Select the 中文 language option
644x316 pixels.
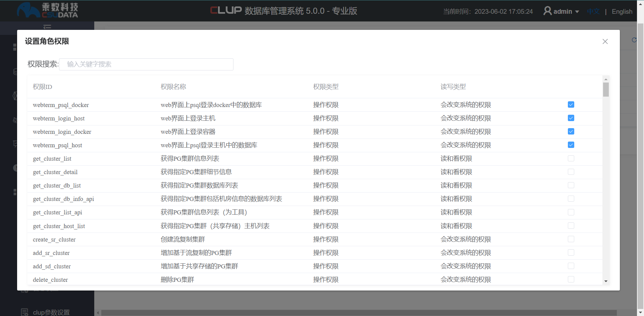point(593,11)
